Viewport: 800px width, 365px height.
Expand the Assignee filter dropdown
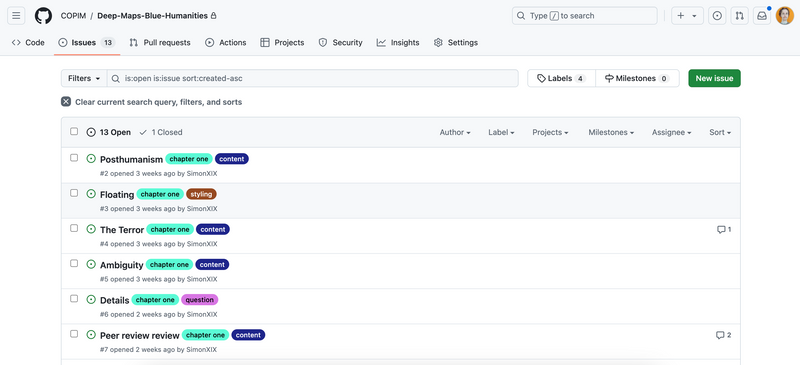pos(671,132)
